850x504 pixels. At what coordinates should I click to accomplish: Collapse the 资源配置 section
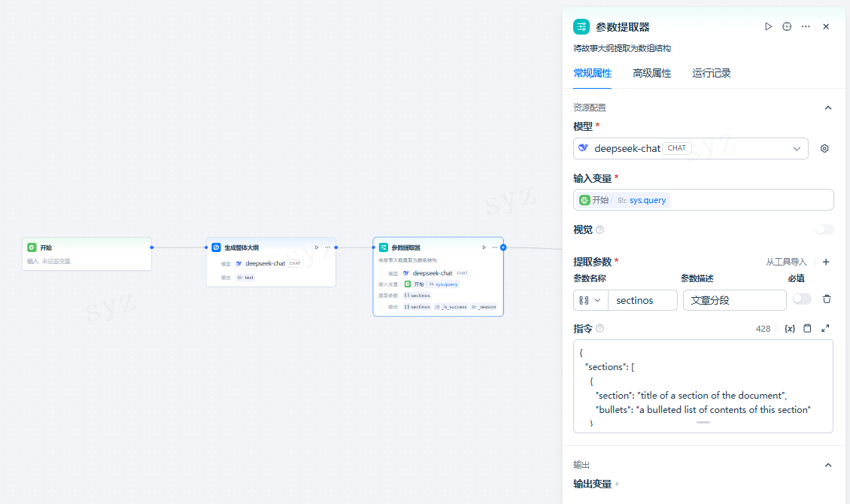828,108
